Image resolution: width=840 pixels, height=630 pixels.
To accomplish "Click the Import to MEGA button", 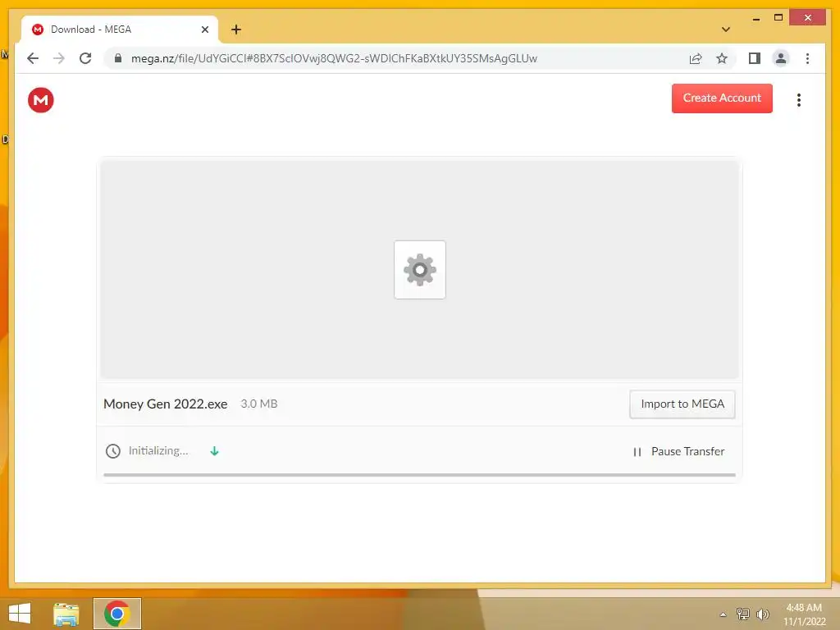I will 682,404.
